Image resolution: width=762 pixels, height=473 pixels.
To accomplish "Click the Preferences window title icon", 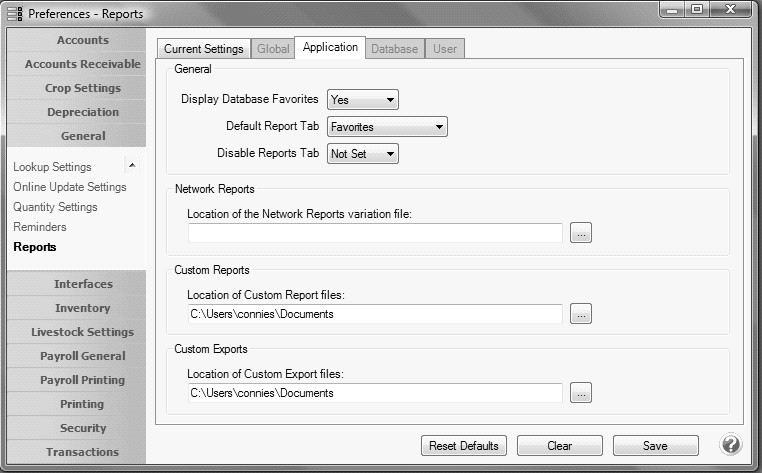I will pos(14,14).
